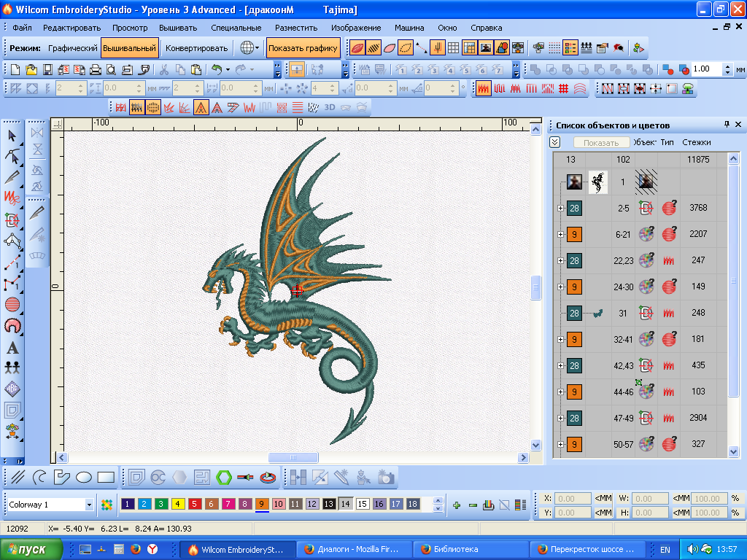Select the arrow Select Object tool

[12, 135]
